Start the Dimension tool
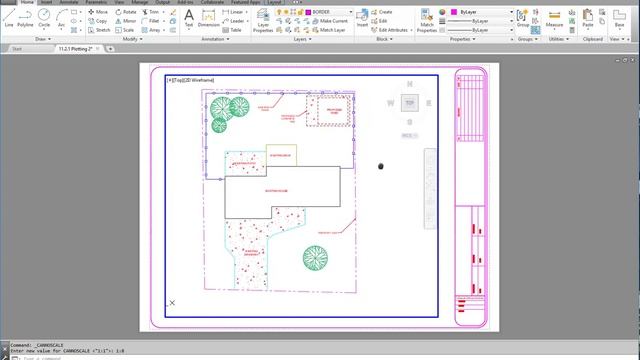640x360 pixels. [209, 18]
